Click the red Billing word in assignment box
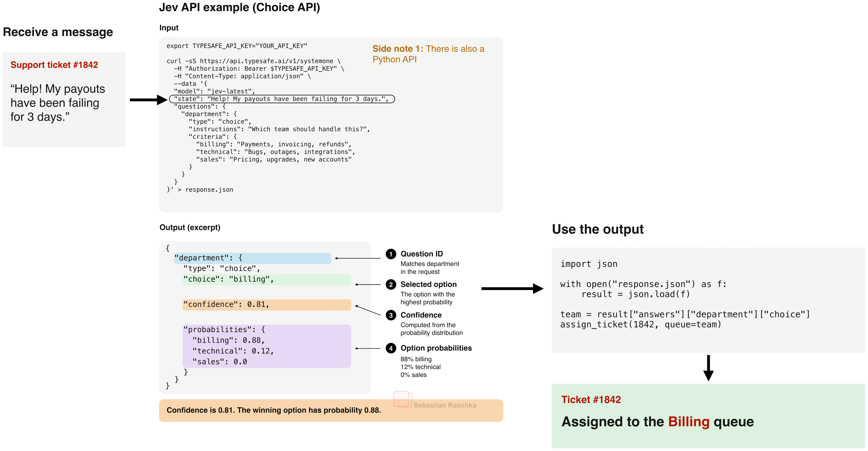This screenshot has height=451, width=868. (x=689, y=422)
